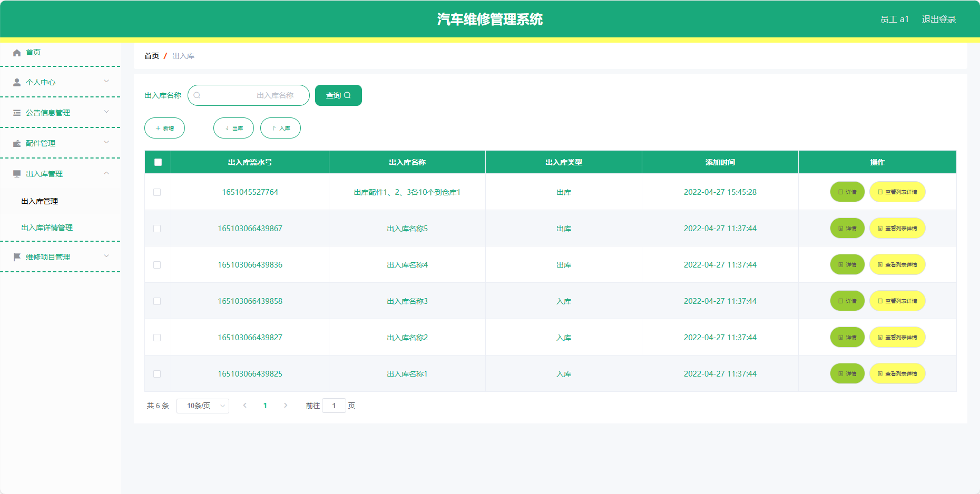Click the flag icon for 维修项目管理
The height and width of the screenshot is (494, 980).
pos(17,257)
